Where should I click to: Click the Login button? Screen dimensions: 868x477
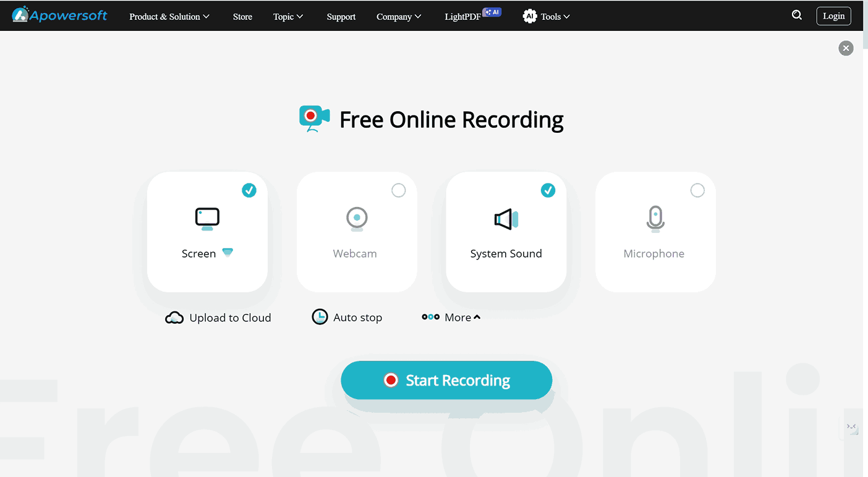pyautogui.click(x=833, y=16)
